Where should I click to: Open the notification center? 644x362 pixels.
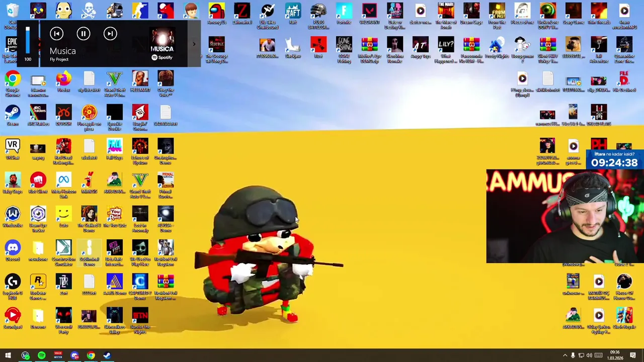coord(633,355)
